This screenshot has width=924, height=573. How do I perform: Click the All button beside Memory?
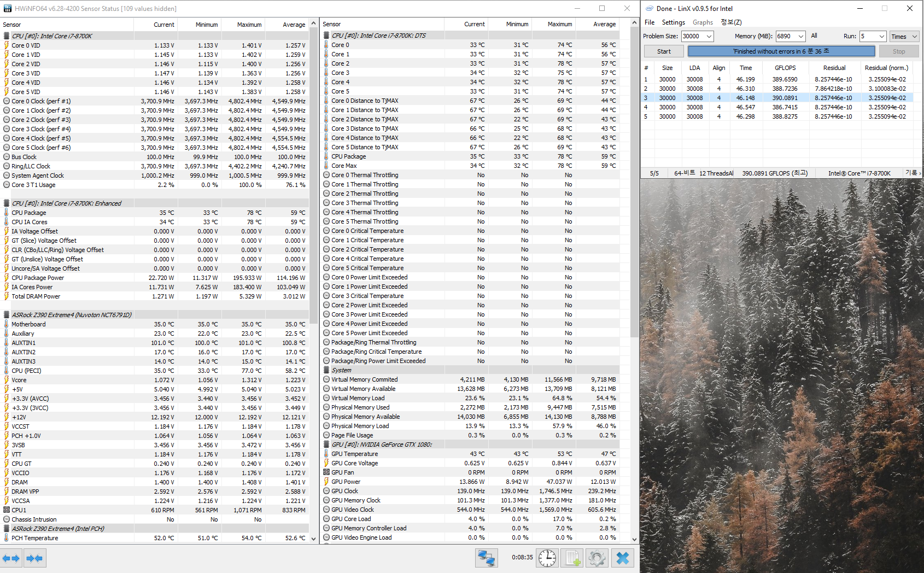(814, 36)
